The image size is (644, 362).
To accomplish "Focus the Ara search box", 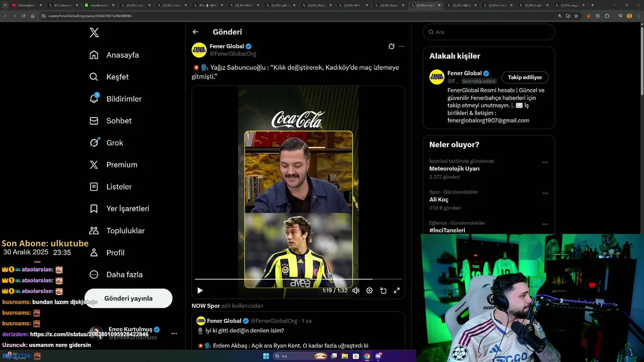I will [x=489, y=32].
